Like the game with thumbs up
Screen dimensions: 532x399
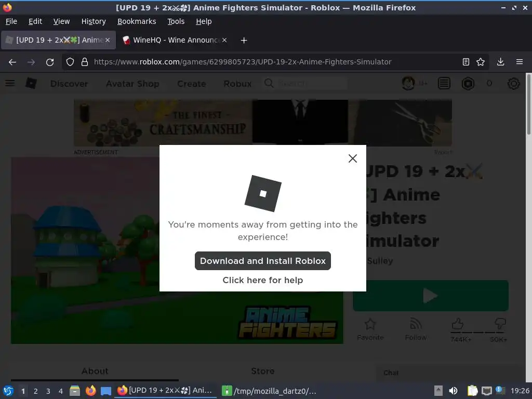[458, 324]
